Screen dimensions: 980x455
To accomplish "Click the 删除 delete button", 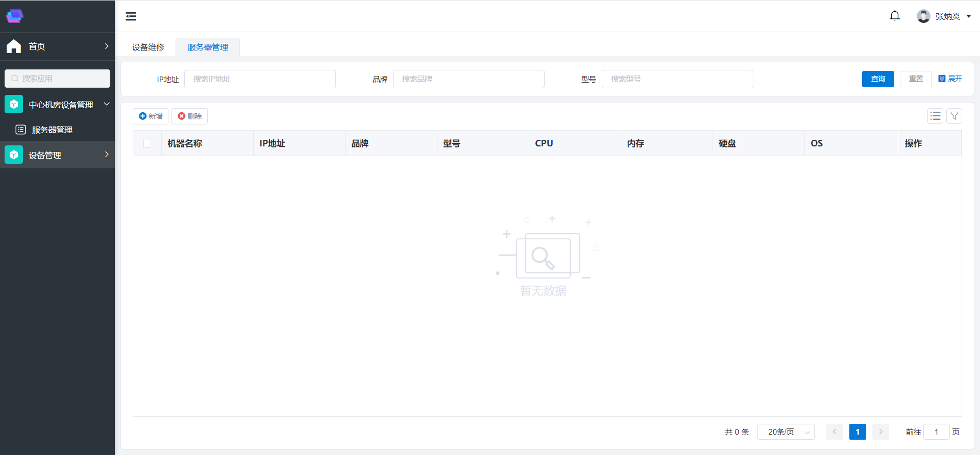I will [189, 116].
